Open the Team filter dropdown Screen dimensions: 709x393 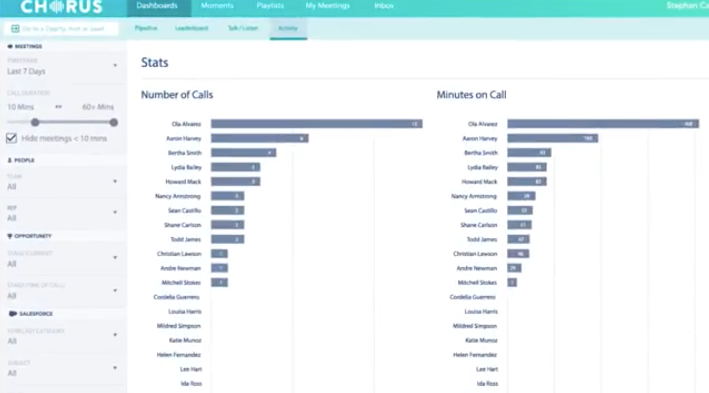62,182
